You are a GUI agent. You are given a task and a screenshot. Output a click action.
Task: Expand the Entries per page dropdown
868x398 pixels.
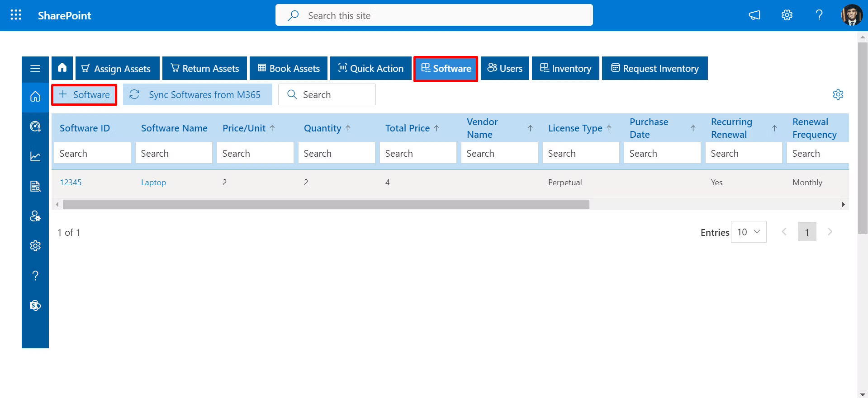coord(749,232)
